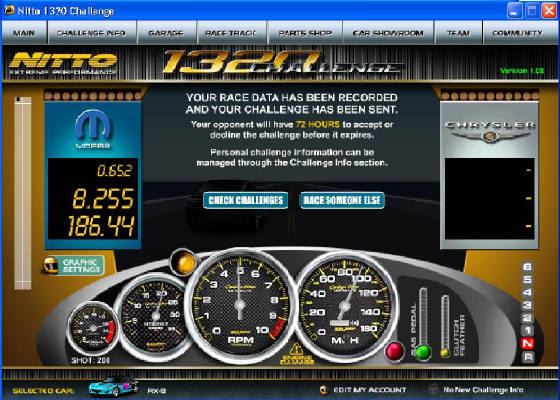The image size is (560, 400).
Task: Go to the GARAGE tab
Action: point(166,33)
